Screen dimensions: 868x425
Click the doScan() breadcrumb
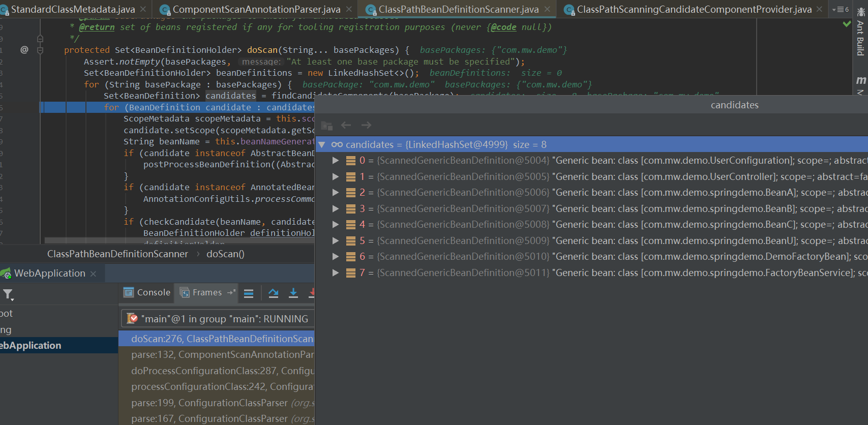coord(225,254)
